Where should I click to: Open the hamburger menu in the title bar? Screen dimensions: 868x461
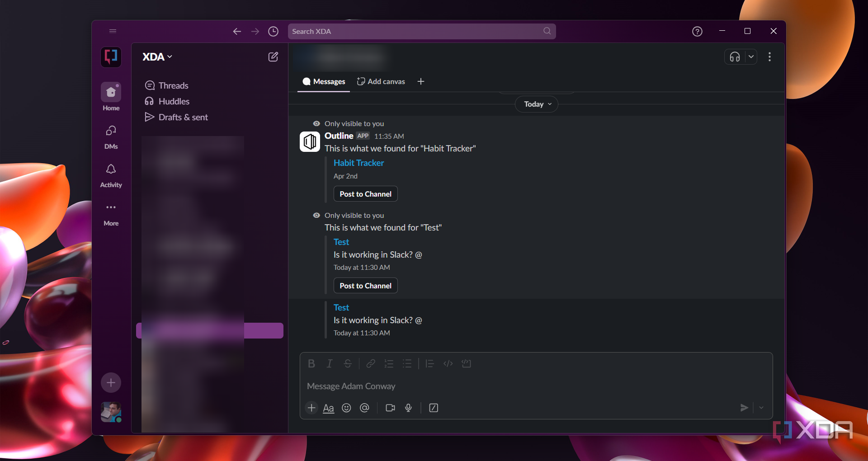click(x=113, y=31)
